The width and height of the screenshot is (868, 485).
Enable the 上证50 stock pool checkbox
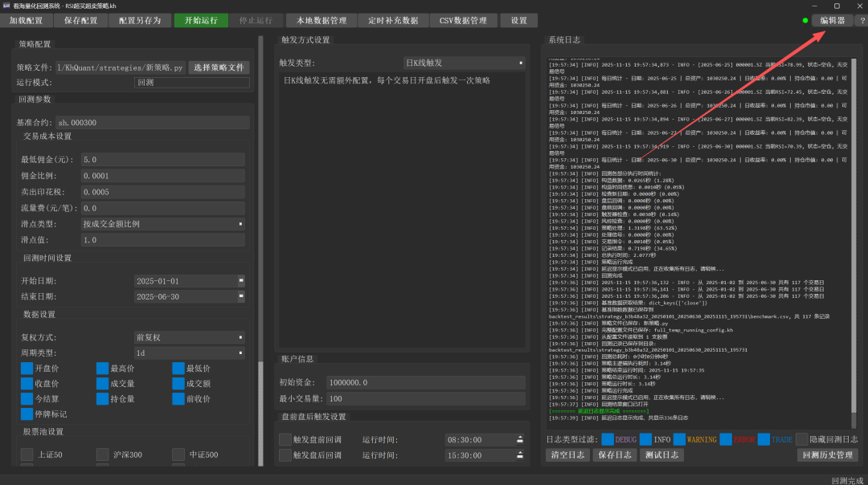coord(27,454)
